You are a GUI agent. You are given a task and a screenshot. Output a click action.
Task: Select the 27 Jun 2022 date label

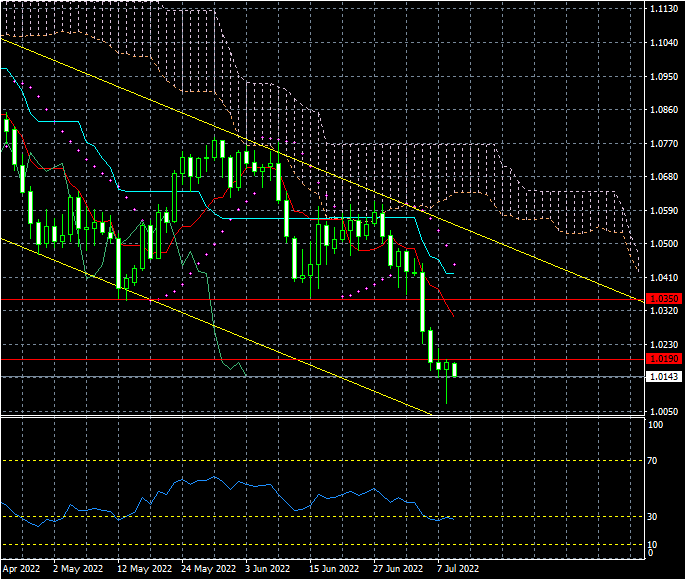tap(398, 569)
